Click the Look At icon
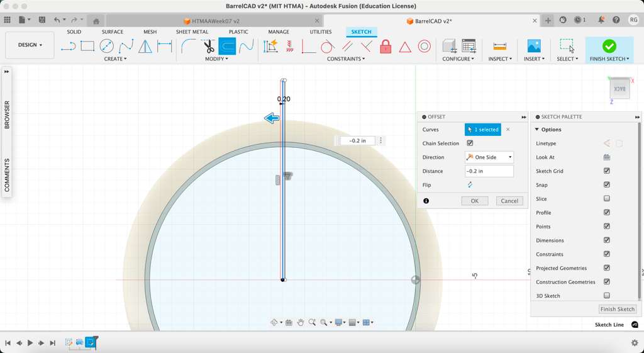Screen dimensions: 644x353 pyautogui.click(x=607, y=157)
